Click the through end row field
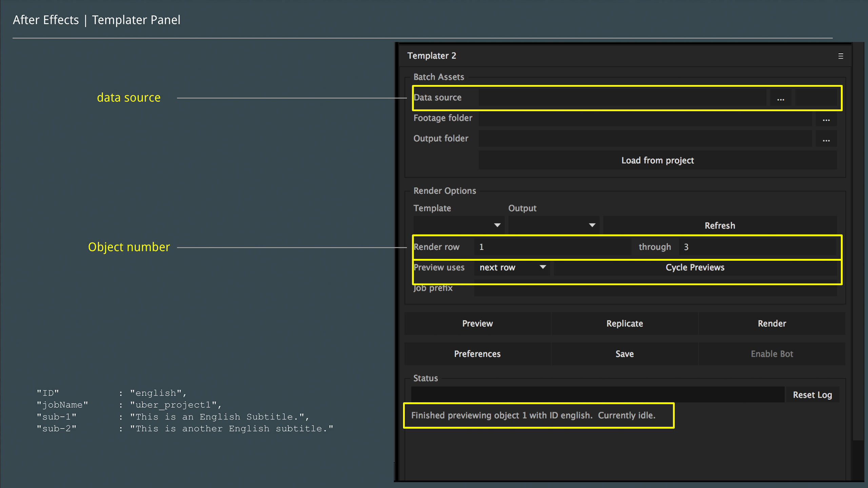Viewport: 868px width, 488px height. pos(758,247)
